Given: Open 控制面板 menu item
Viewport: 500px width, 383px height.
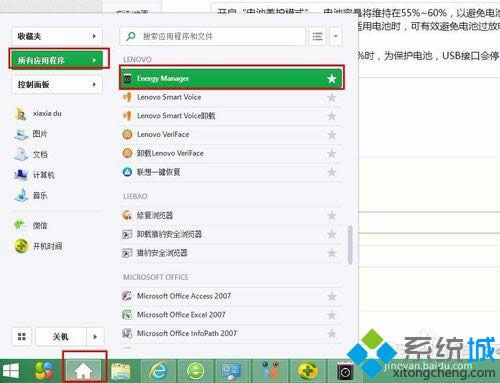Looking at the screenshot, I should click(x=57, y=84).
